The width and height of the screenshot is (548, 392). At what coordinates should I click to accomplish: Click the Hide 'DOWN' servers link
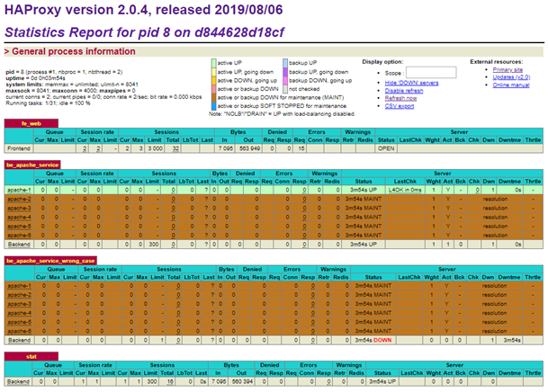tap(411, 83)
